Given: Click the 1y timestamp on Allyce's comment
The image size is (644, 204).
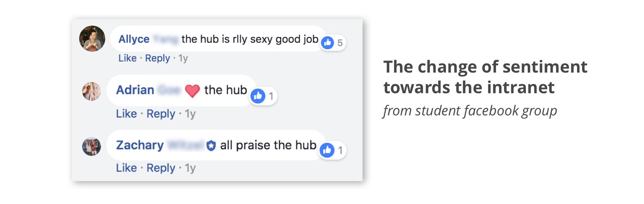Looking at the screenshot, I should (183, 58).
